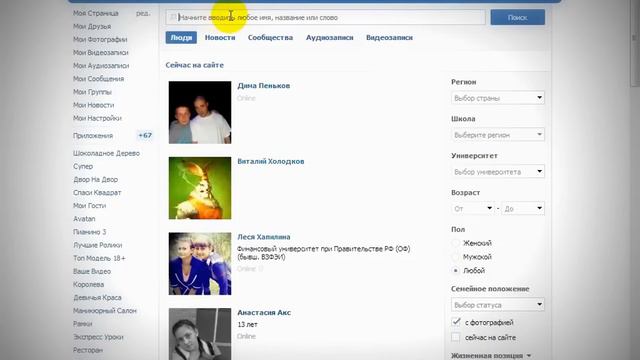Open Ресторан app

coord(88,350)
